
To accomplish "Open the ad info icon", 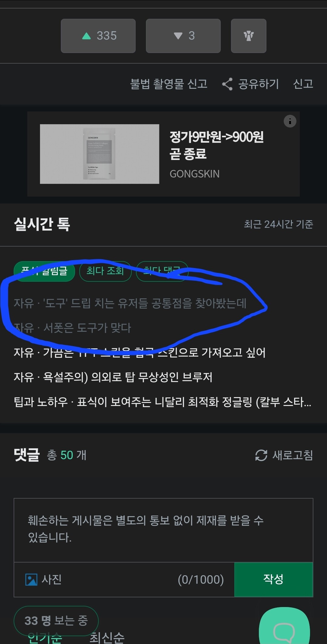I will click(x=290, y=121).
